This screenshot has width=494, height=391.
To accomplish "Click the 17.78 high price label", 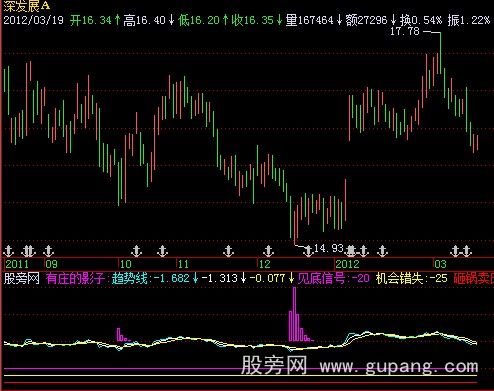I will pos(405,31).
